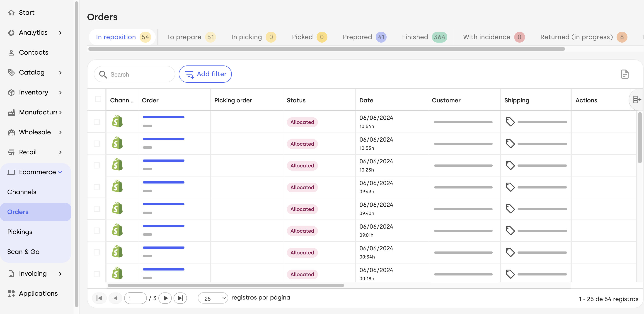
Task: Switch to the To prepare tab
Action: 191,37
